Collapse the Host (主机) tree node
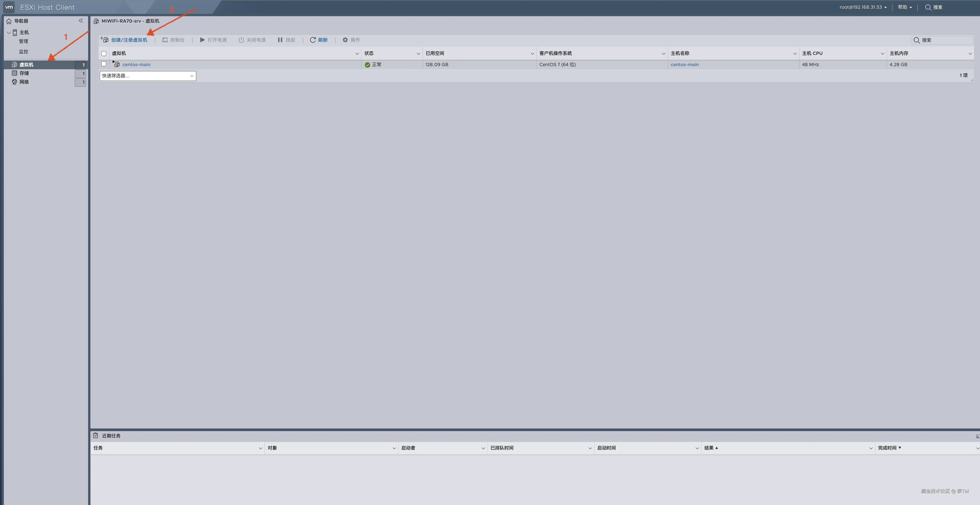The image size is (980, 505). tap(9, 33)
